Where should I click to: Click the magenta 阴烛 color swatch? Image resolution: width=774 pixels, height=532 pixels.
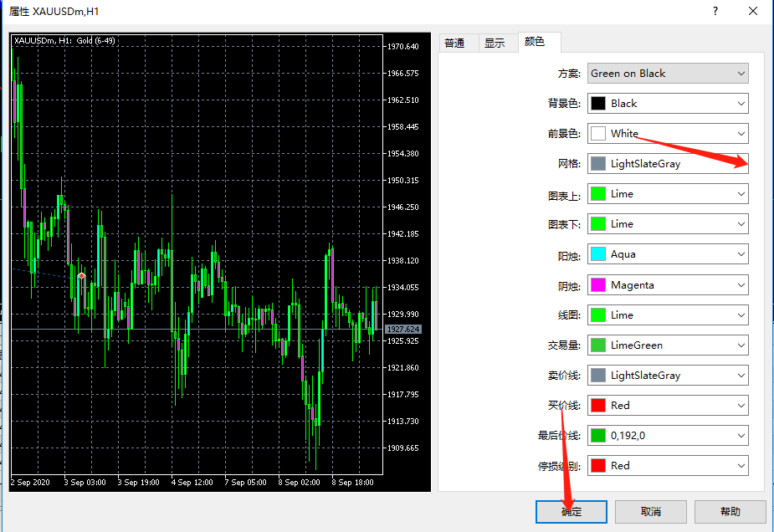[598, 284]
